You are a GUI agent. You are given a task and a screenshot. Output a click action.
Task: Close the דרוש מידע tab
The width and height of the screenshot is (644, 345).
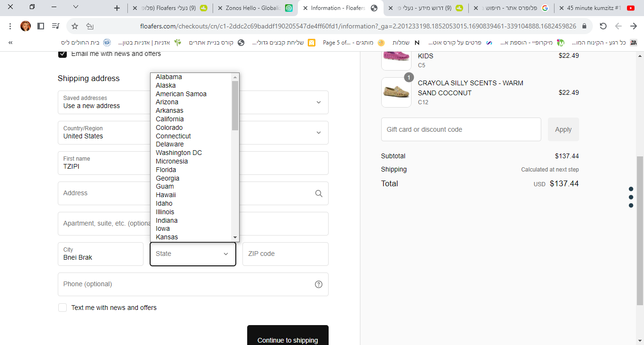pos(391,8)
